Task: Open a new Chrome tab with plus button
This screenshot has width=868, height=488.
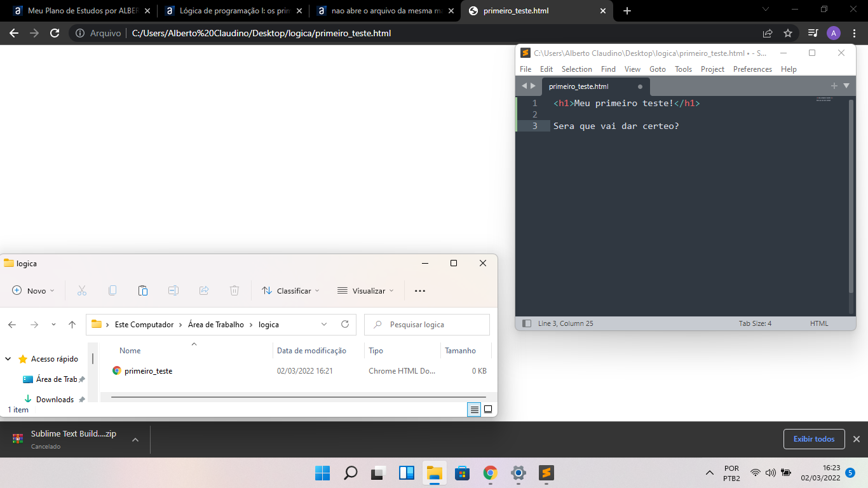Action: [627, 11]
